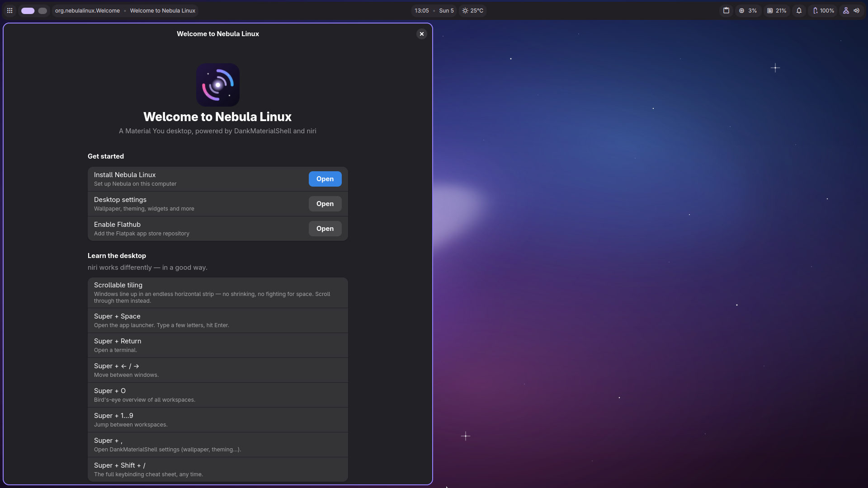Close the Welcome to Nebula Linux dialog

point(421,34)
